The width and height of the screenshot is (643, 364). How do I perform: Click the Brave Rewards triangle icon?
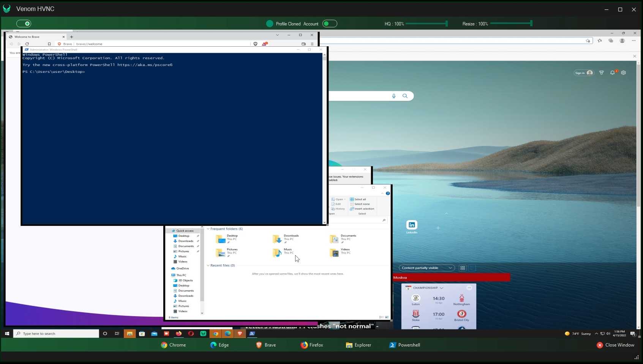point(265,44)
